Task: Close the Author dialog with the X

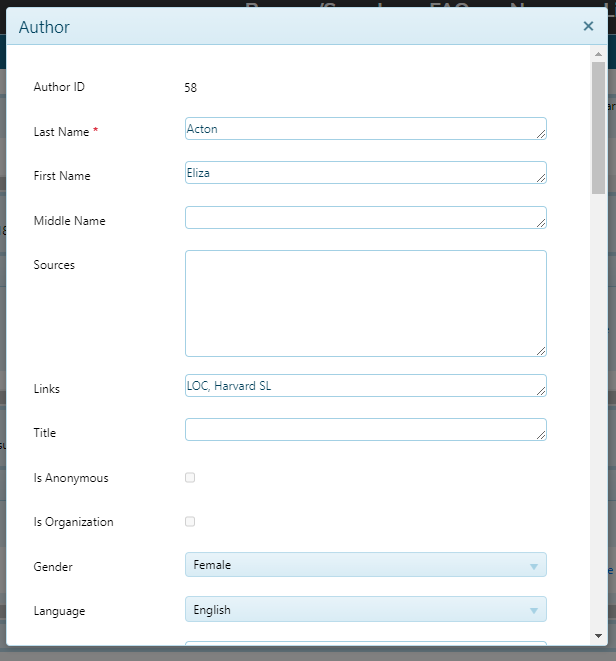Action: [588, 27]
